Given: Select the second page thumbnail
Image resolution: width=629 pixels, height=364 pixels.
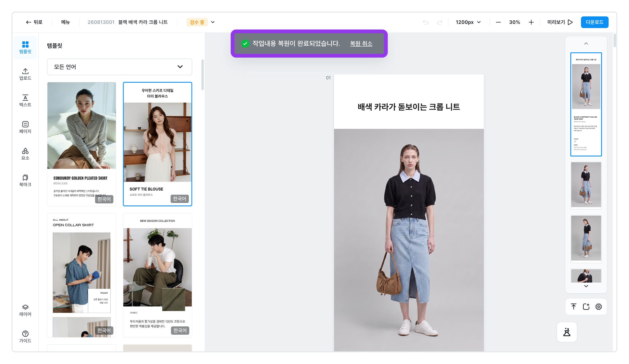Looking at the screenshot, I should pyautogui.click(x=586, y=185).
